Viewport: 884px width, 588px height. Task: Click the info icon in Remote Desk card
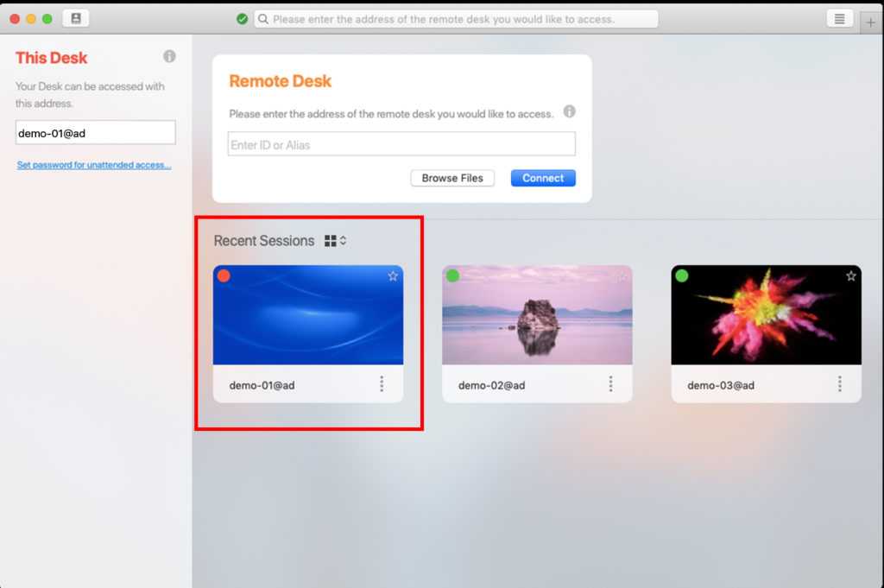click(x=569, y=111)
